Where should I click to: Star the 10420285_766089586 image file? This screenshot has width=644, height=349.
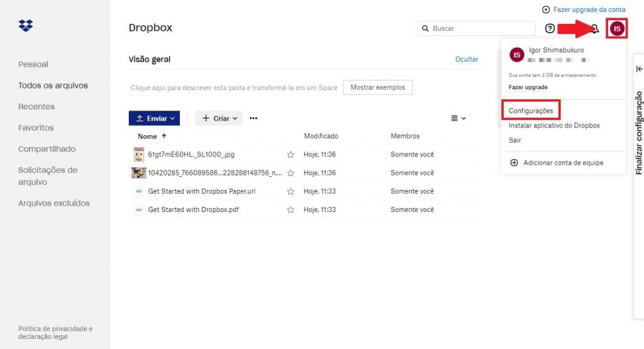pos(291,173)
